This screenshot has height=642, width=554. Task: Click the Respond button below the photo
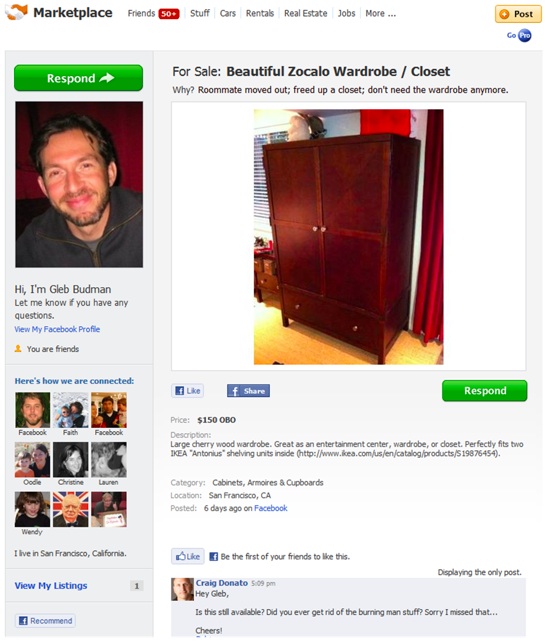(484, 391)
